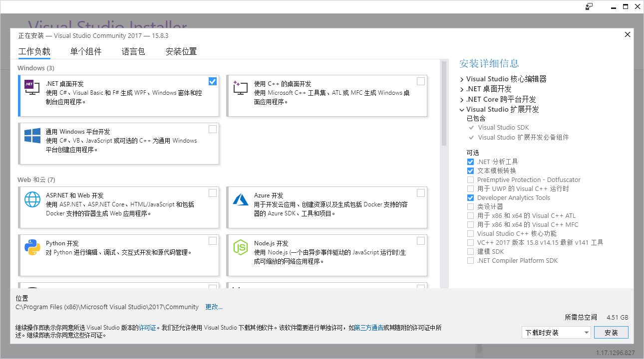Uncheck Developer Analytics Tools option
This screenshot has height=359, width=644.
coord(470,198)
